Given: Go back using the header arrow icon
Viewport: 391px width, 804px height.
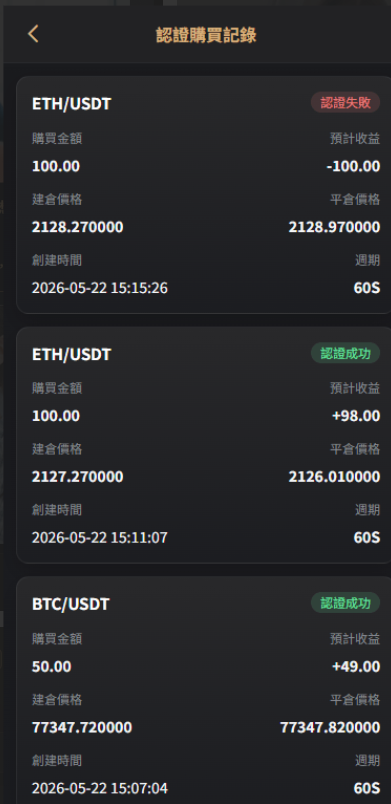Looking at the screenshot, I should (x=33, y=34).
